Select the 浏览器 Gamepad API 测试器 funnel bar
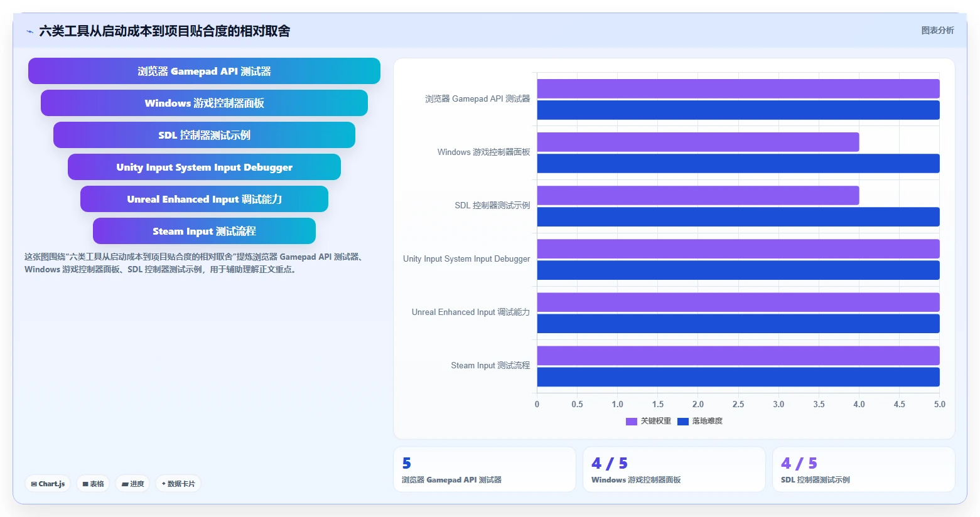Image resolution: width=980 pixels, height=517 pixels. point(204,71)
